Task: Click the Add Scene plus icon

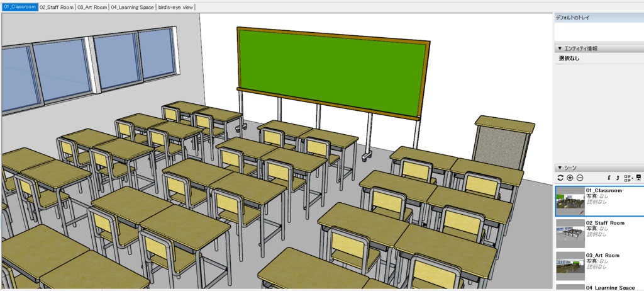Action: (x=570, y=178)
